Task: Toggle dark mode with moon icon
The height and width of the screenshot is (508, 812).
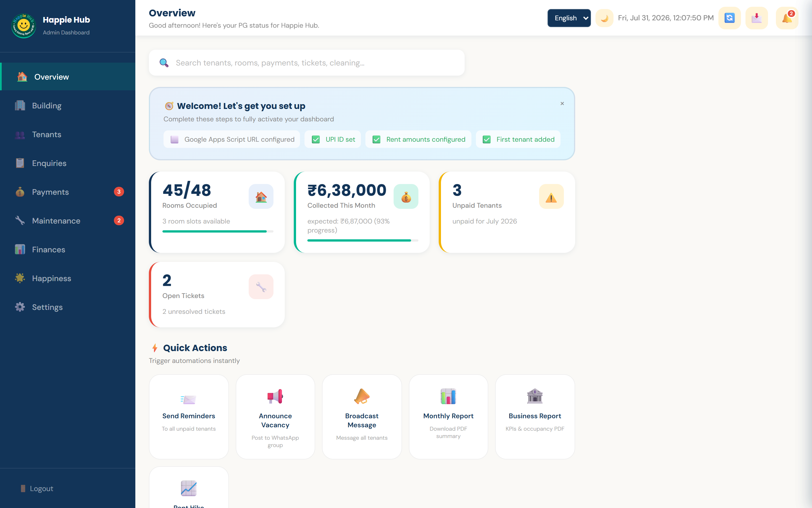Action: [604, 18]
